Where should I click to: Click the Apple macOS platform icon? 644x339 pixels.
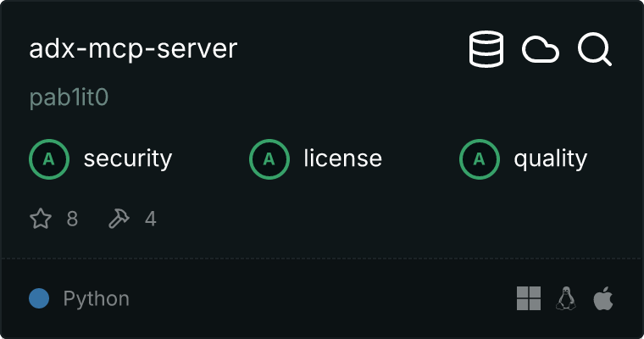pyautogui.click(x=602, y=298)
